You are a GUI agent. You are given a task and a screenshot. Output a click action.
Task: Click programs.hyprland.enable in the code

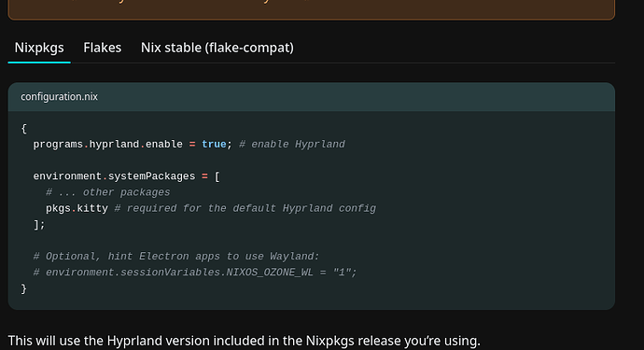(x=107, y=144)
